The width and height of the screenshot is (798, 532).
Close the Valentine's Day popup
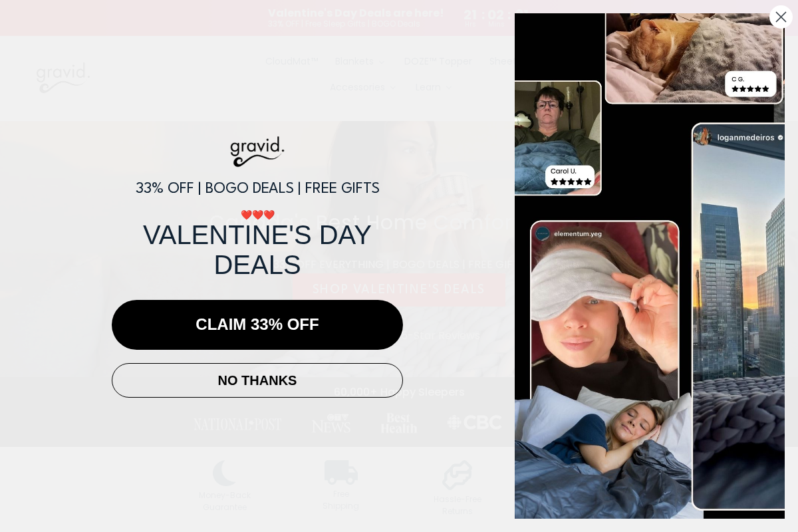coord(781,17)
